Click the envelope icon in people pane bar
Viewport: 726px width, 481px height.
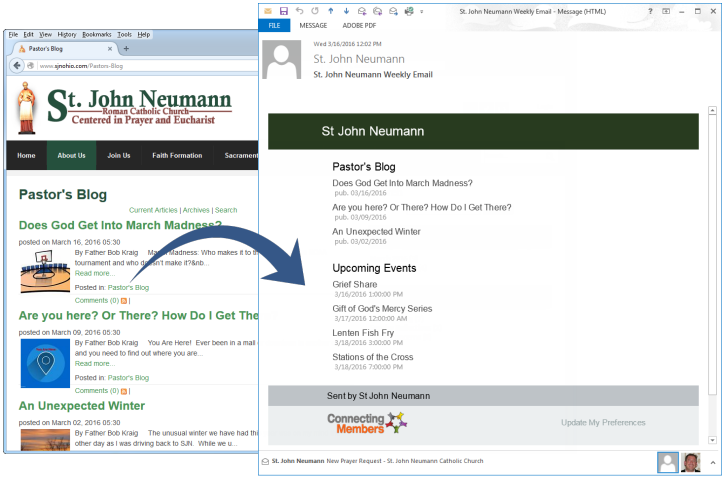265,461
